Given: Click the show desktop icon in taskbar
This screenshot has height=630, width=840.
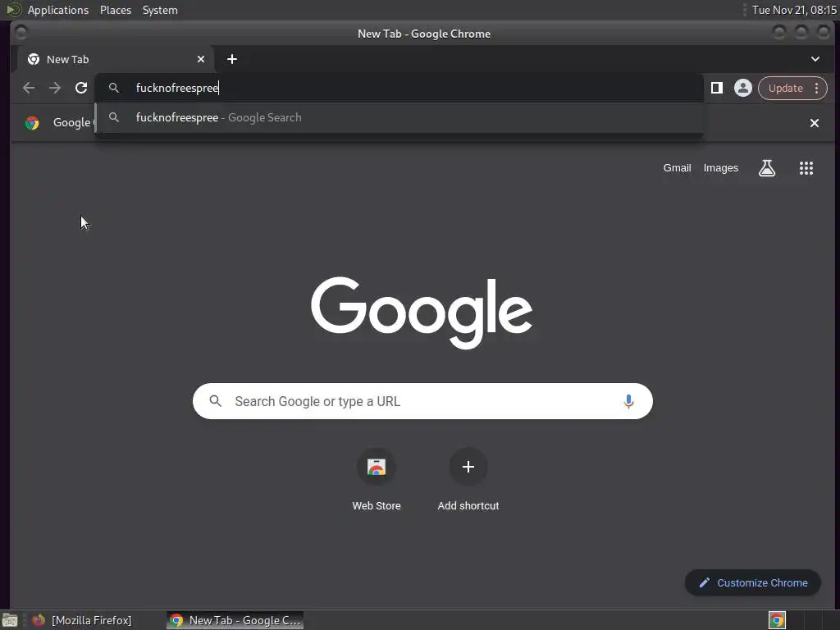Looking at the screenshot, I should [x=10, y=620].
